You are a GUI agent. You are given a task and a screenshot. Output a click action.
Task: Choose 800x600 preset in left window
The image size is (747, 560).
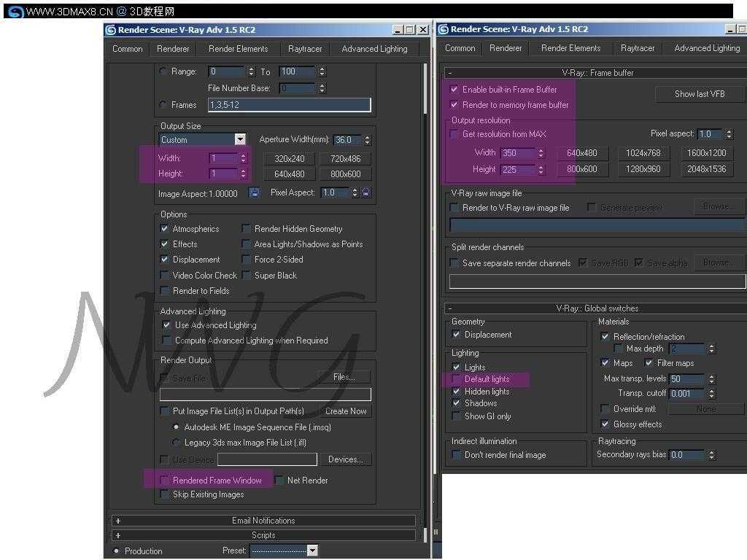click(345, 174)
